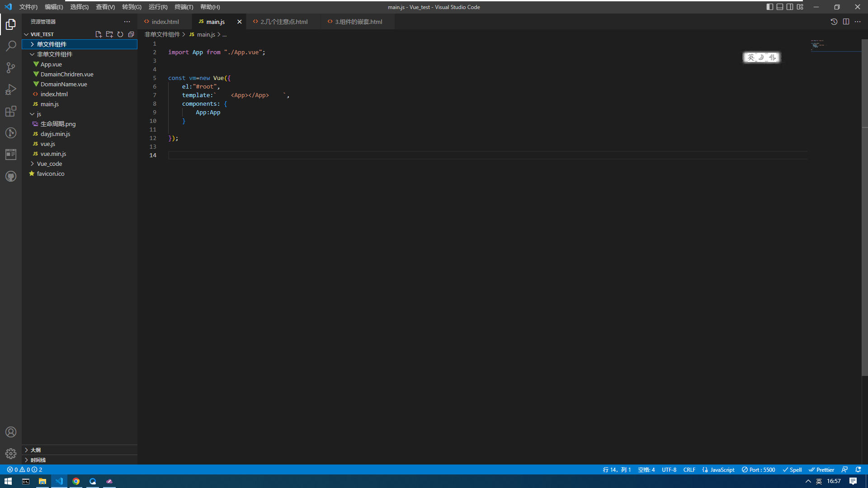Click 非单文件组件 breadcrumb segment
The height and width of the screenshot is (488, 868).
162,34
